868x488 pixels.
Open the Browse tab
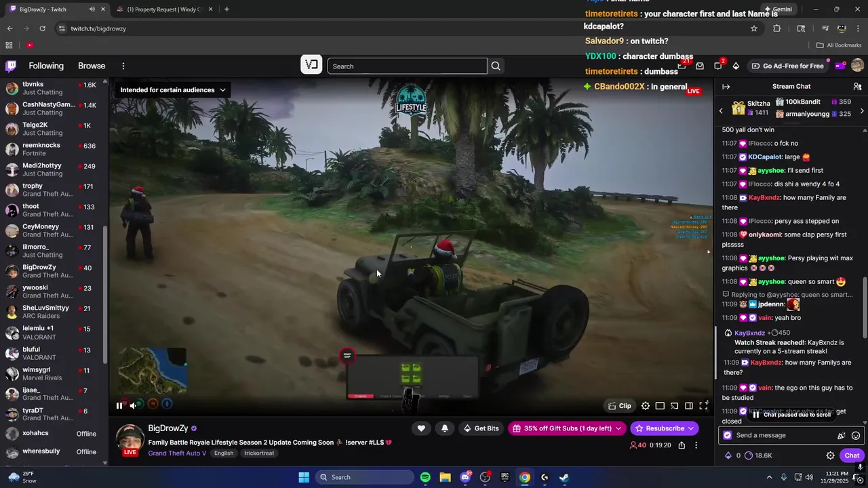pos(92,66)
